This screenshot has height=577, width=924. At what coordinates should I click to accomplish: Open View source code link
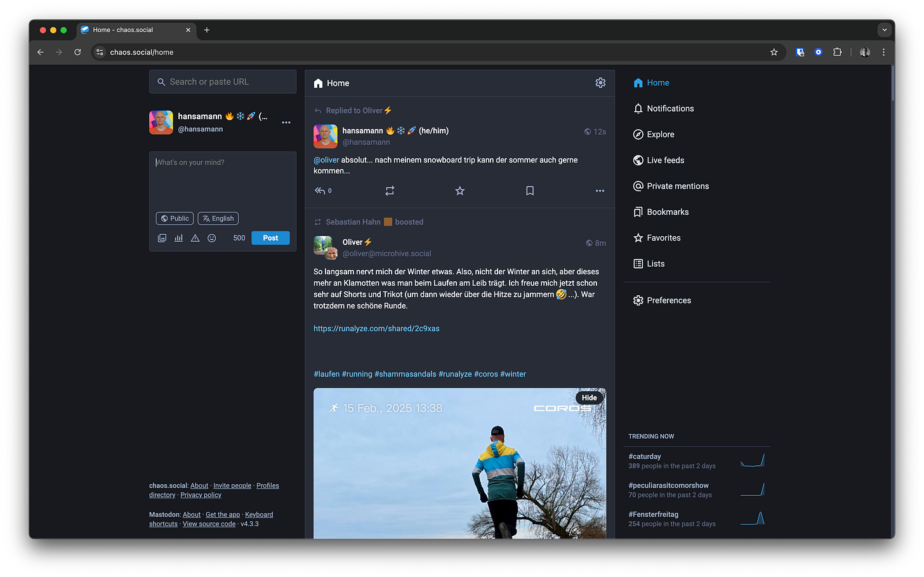click(x=209, y=524)
